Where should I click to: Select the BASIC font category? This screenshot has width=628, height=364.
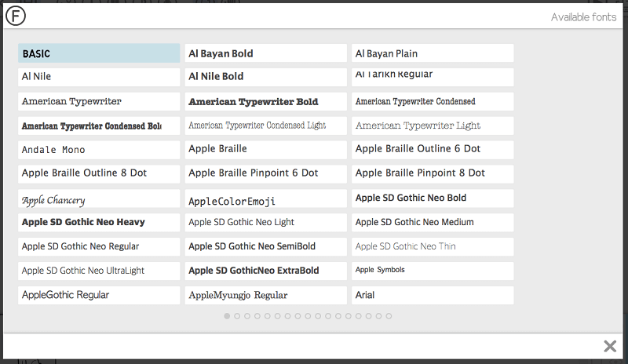[99, 53]
